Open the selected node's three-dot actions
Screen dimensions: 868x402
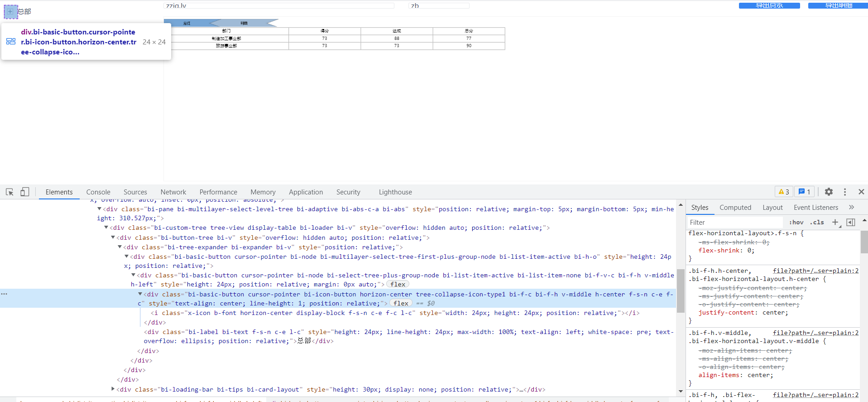tap(4, 294)
